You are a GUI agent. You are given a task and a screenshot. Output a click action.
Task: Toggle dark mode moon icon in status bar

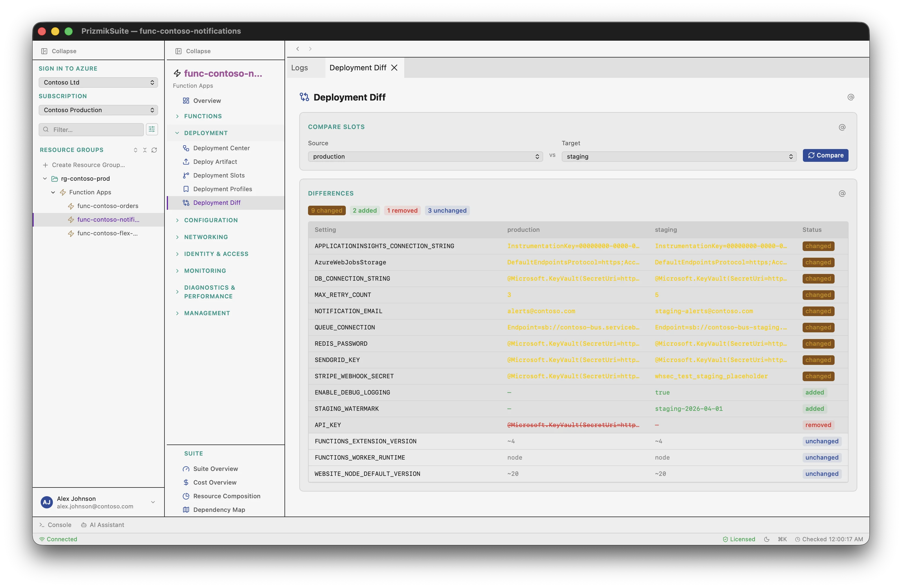pyautogui.click(x=767, y=539)
